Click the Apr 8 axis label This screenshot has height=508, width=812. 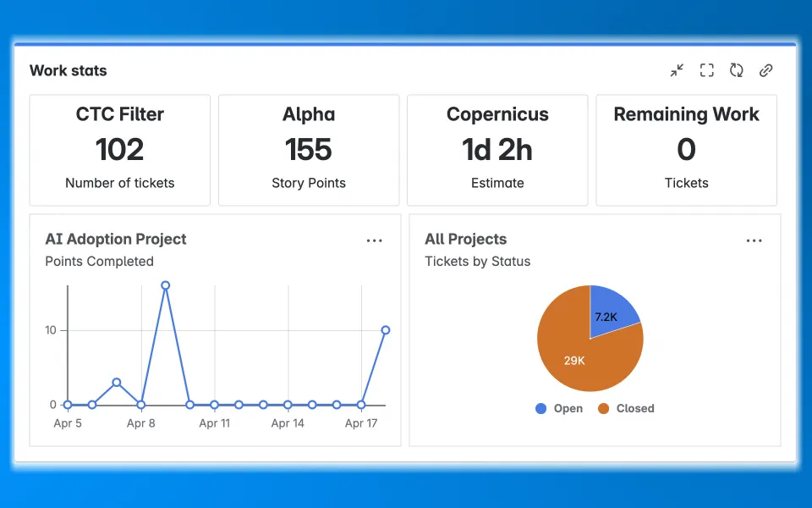pos(141,423)
